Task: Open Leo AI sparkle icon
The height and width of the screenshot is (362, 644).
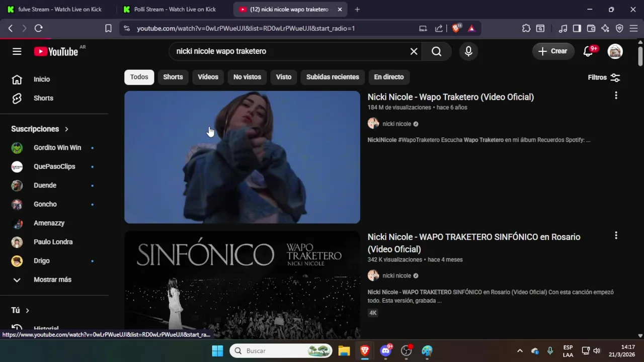Action: [605, 29]
